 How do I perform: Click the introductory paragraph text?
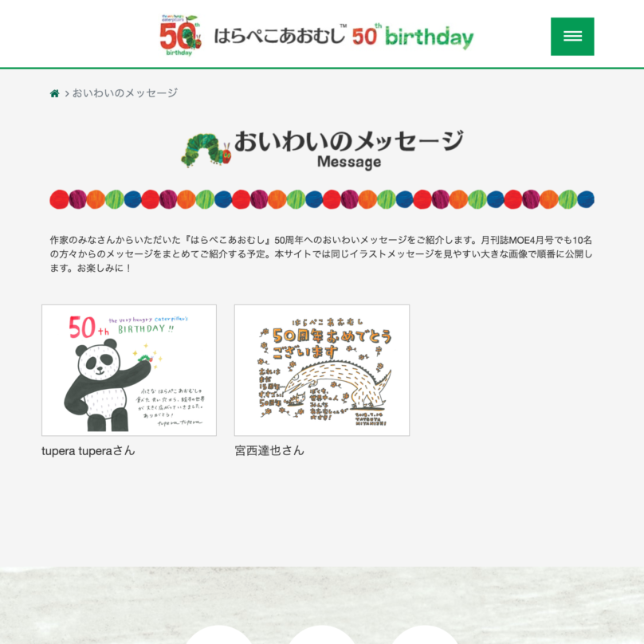point(321,253)
